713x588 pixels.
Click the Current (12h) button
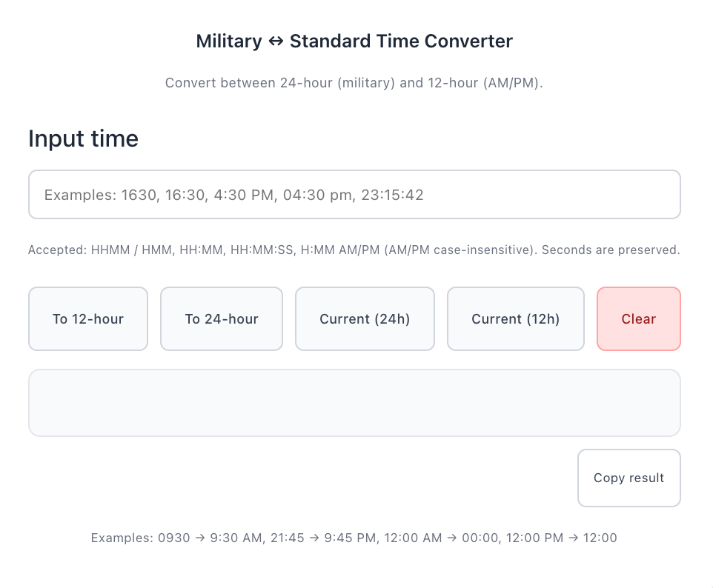point(516,319)
